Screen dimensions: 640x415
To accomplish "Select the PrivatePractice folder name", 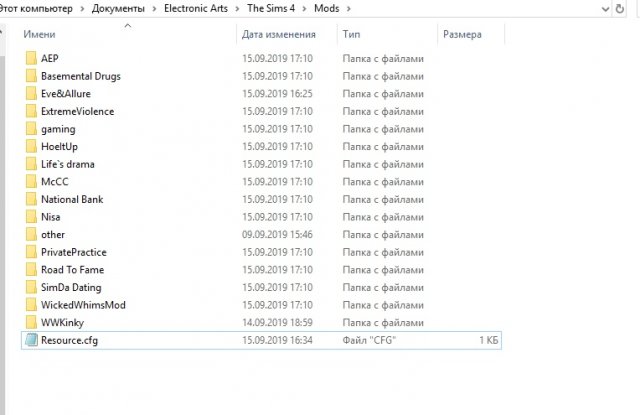I will click(x=74, y=252).
